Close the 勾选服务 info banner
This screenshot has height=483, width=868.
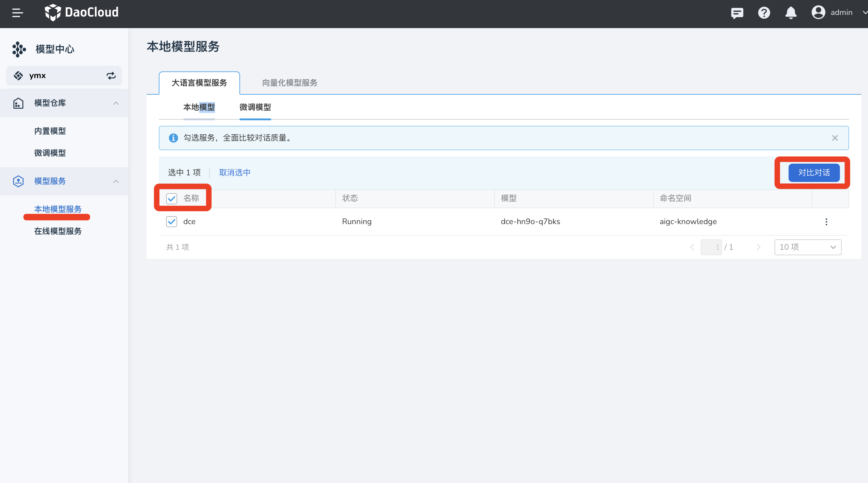point(835,138)
